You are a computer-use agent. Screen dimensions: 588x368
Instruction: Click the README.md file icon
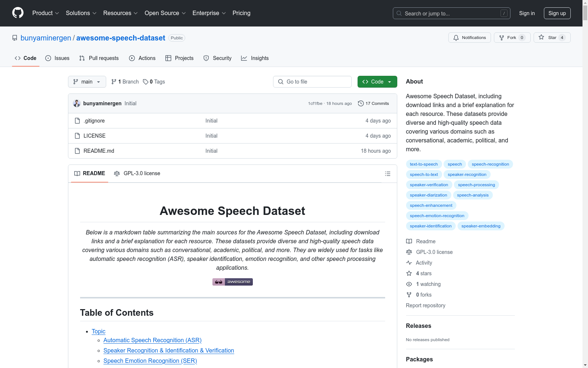77,151
